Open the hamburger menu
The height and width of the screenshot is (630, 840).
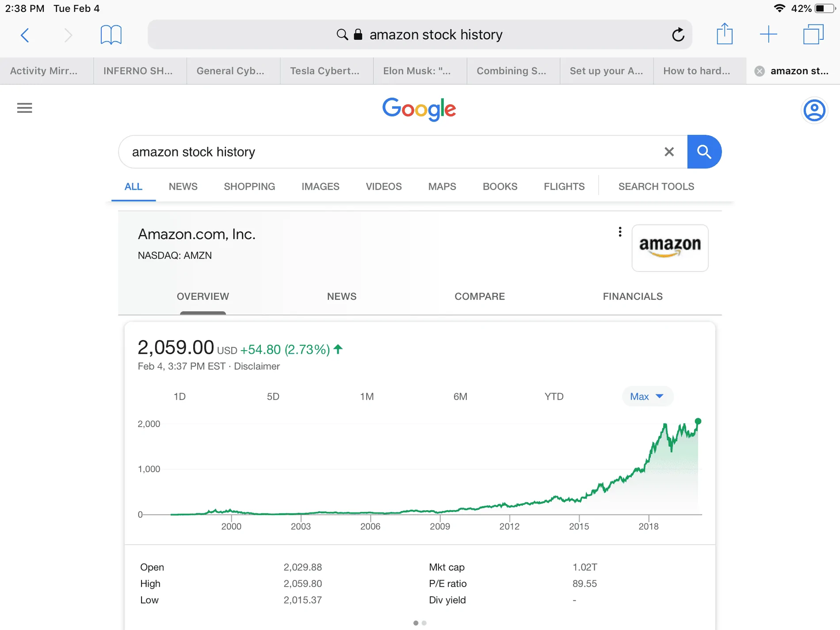(24, 108)
